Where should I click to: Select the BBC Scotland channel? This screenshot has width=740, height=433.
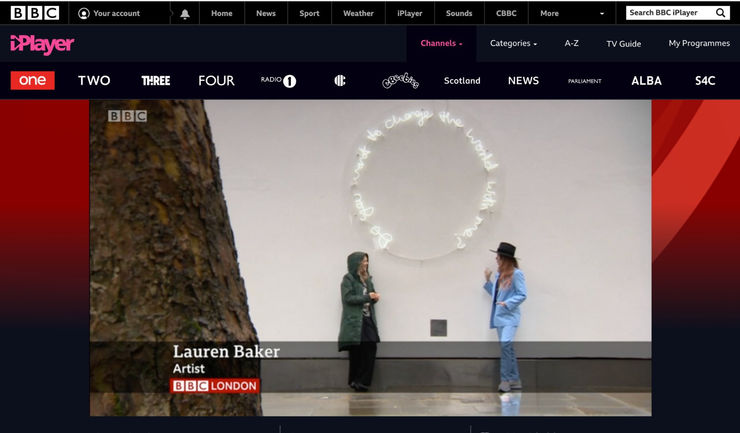[x=462, y=81]
